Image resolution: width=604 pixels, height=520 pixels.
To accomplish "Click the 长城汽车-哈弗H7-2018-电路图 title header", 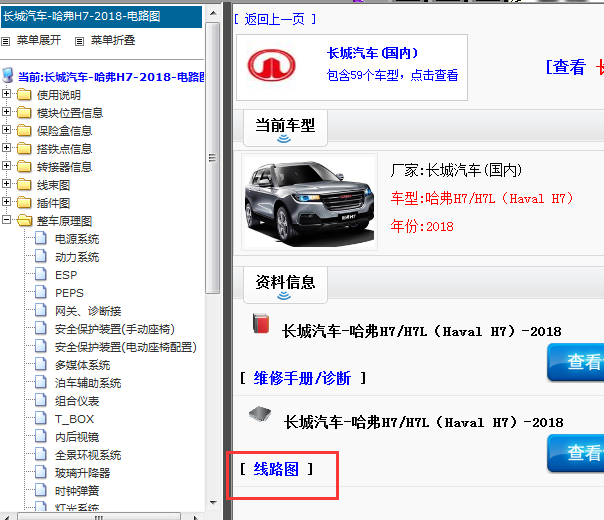I will pyautogui.click(x=101, y=17).
